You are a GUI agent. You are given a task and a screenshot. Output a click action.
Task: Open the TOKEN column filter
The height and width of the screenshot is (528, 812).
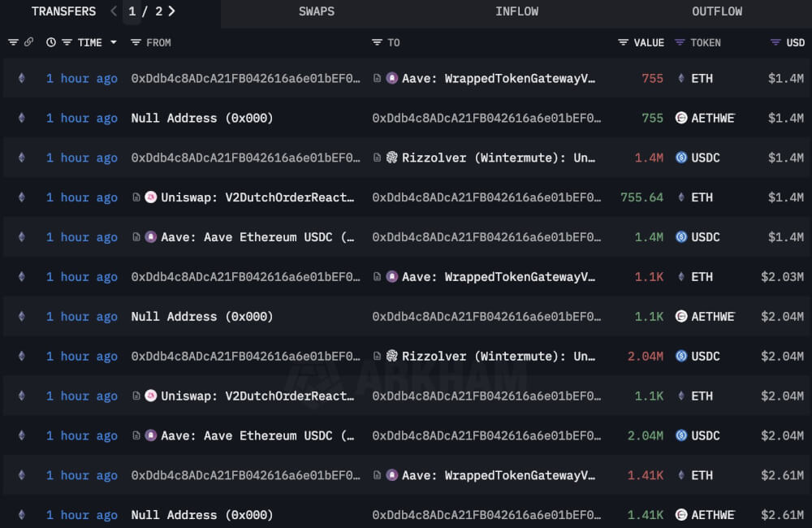point(680,42)
